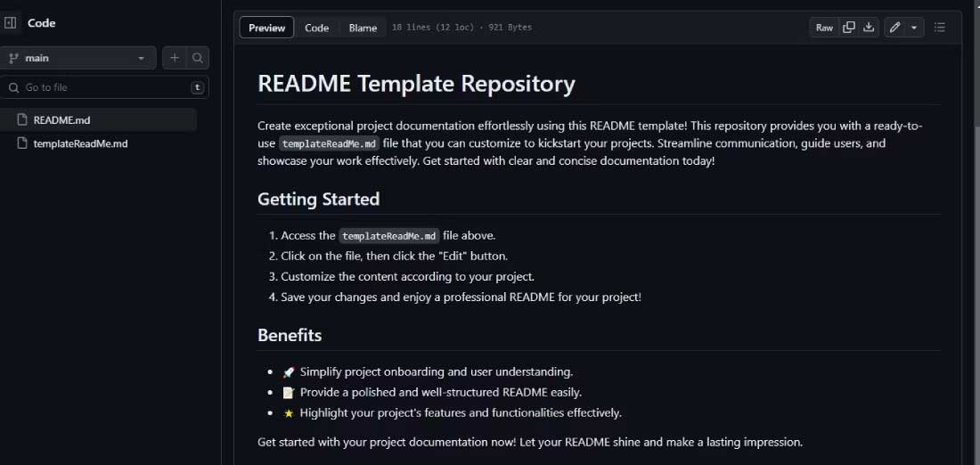Click 'Click on the file, then click the Edit button' step
Viewport: 980px width, 465px height.
(395, 257)
